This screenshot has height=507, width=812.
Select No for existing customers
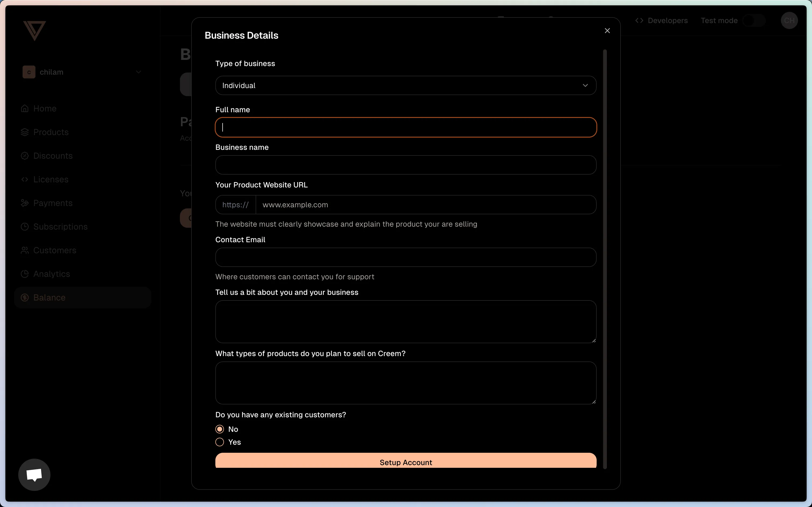coord(220,429)
